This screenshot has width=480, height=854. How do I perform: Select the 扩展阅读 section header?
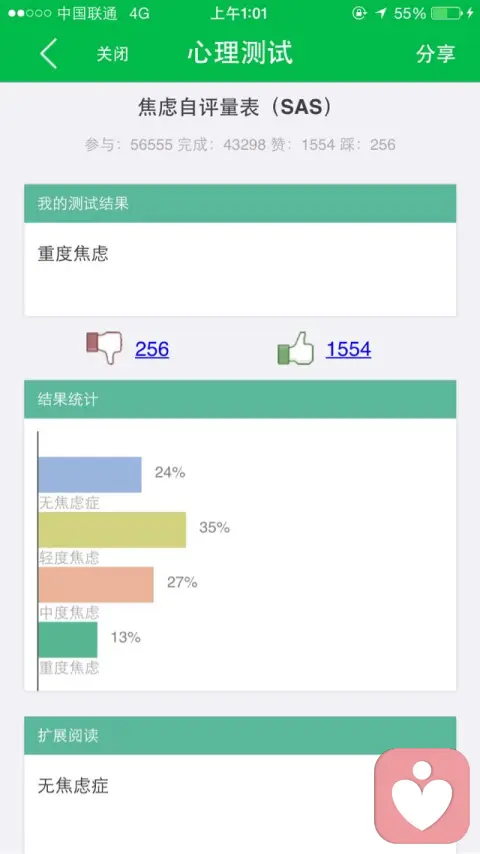pyautogui.click(x=240, y=735)
